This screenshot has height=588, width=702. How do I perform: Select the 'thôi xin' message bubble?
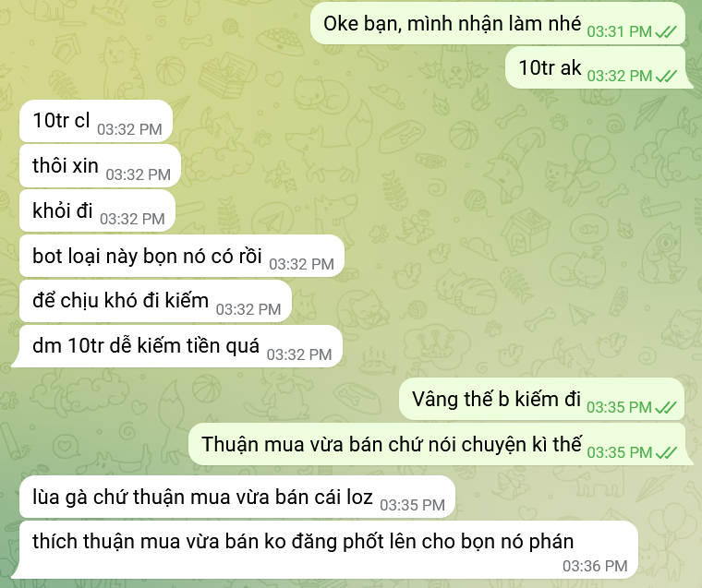click(x=101, y=166)
